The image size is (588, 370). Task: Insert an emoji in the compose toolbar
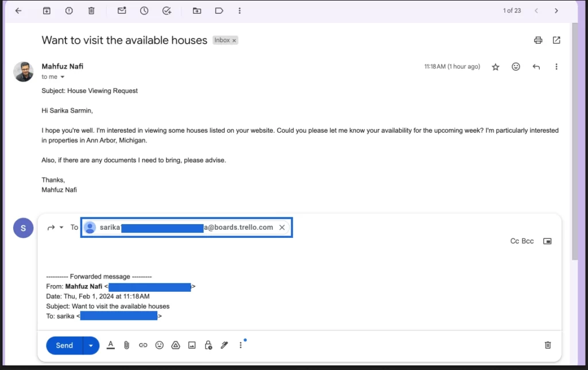coord(160,345)
